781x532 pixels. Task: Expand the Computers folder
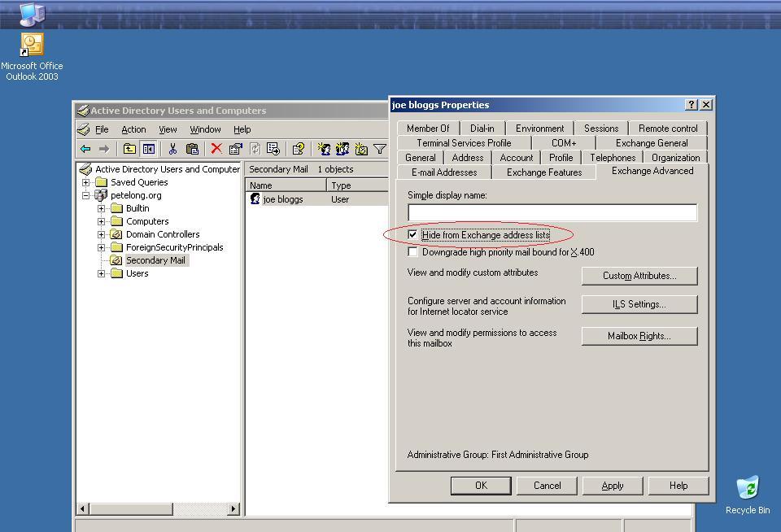[101, 221]
